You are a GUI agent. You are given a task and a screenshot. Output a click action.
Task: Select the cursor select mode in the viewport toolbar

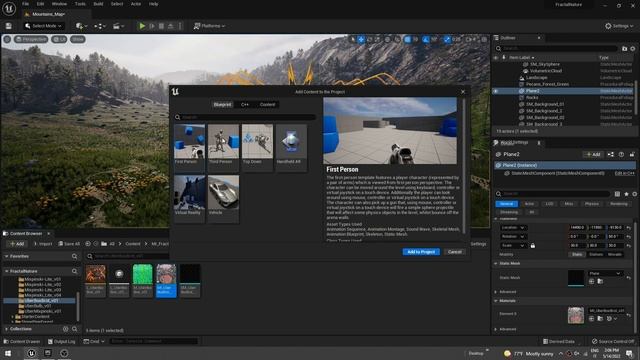(x=353, y=39)
